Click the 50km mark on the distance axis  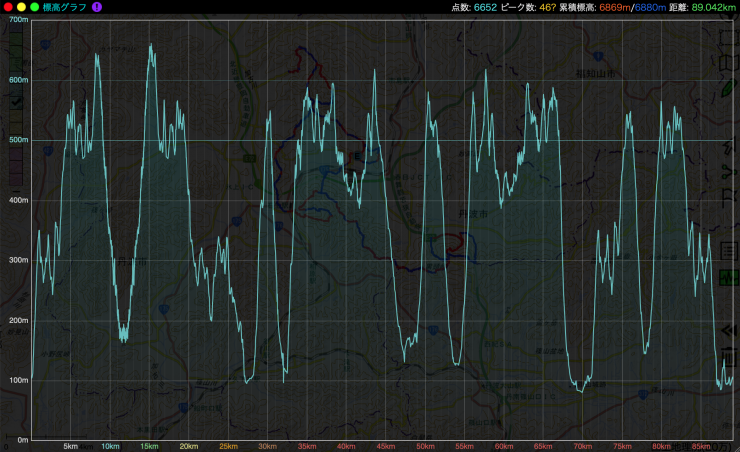click(x=424, y=446)
